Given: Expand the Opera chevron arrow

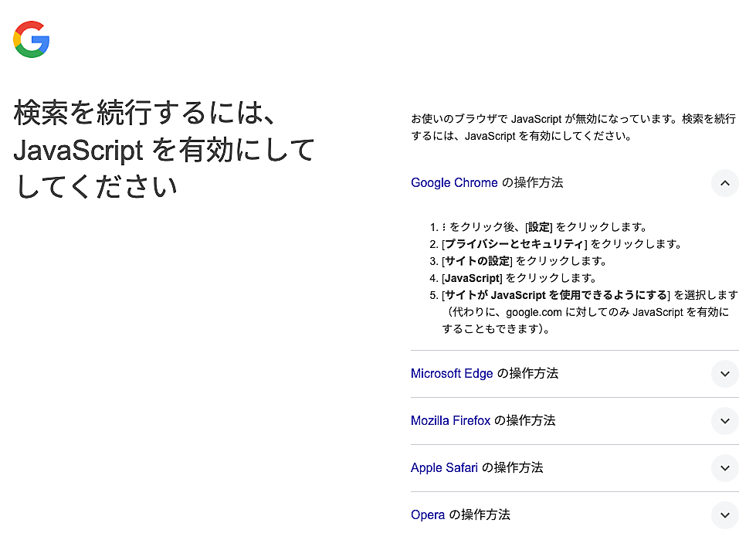Looking at the screenshot, I should (x=724, y=515).
